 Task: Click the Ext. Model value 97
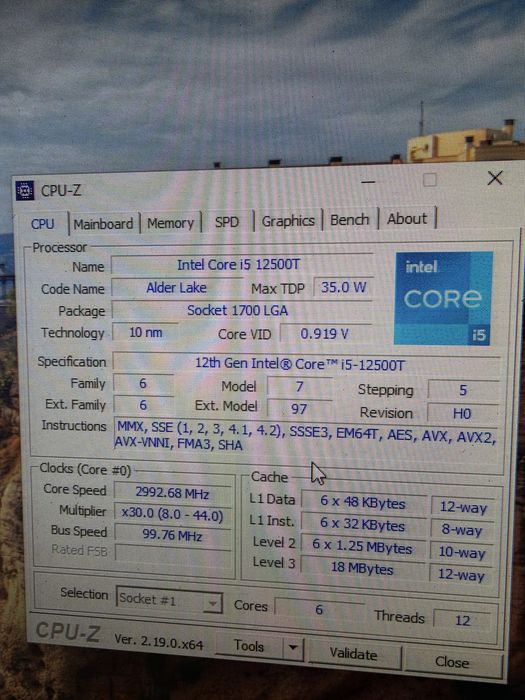[x=299, y=409]
